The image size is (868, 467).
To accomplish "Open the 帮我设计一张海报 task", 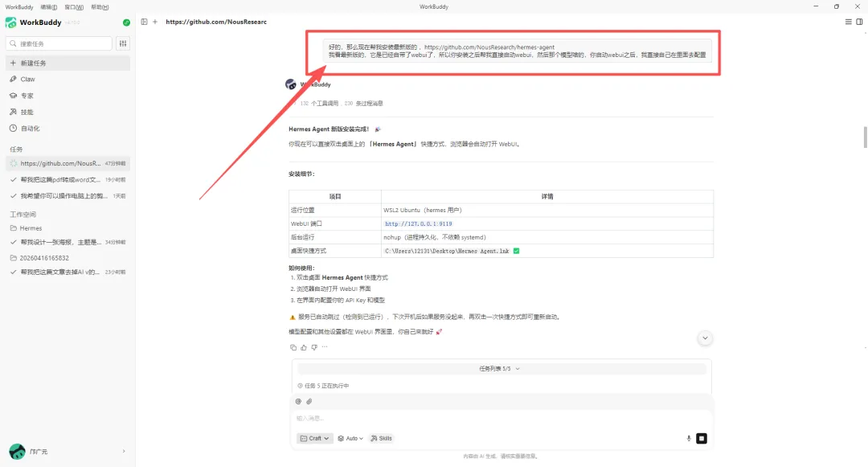I will 68,242.
